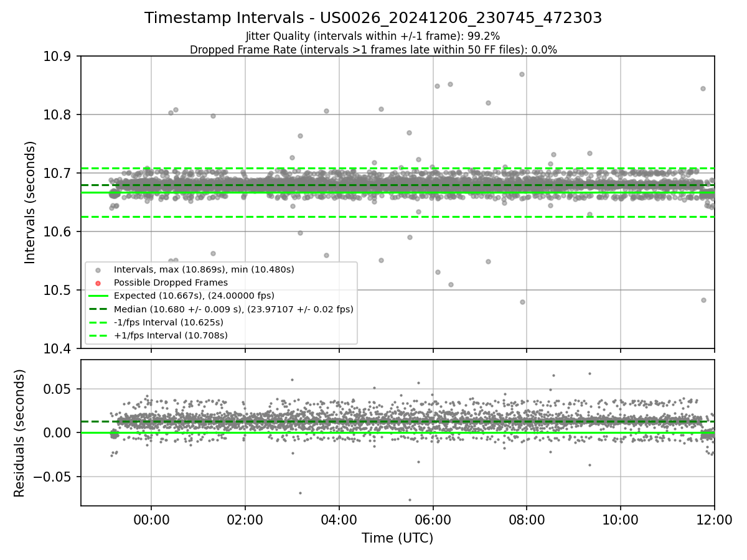Click the 'Time (UTC)' x-axis label
The width and height of the screenshot is (747, 560).
point(397,538)
